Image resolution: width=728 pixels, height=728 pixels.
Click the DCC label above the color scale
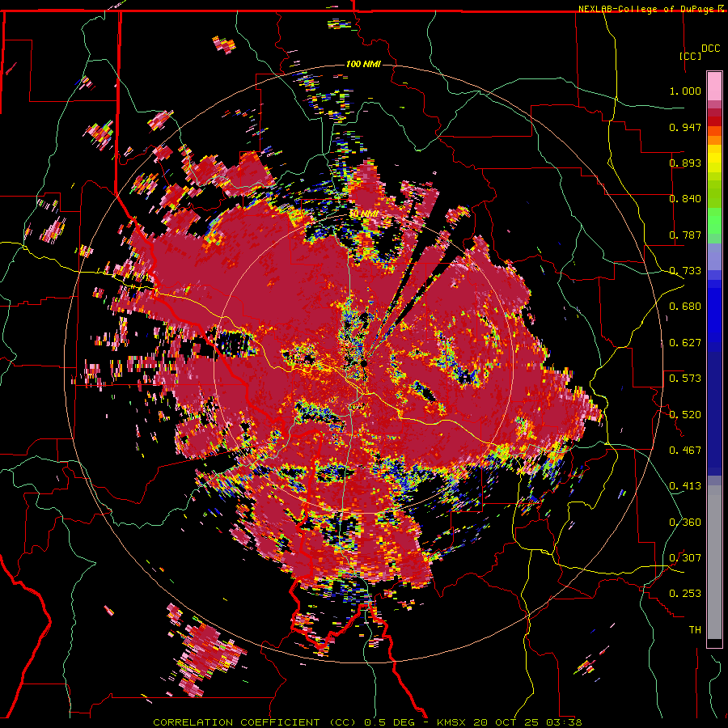[710, 49]
